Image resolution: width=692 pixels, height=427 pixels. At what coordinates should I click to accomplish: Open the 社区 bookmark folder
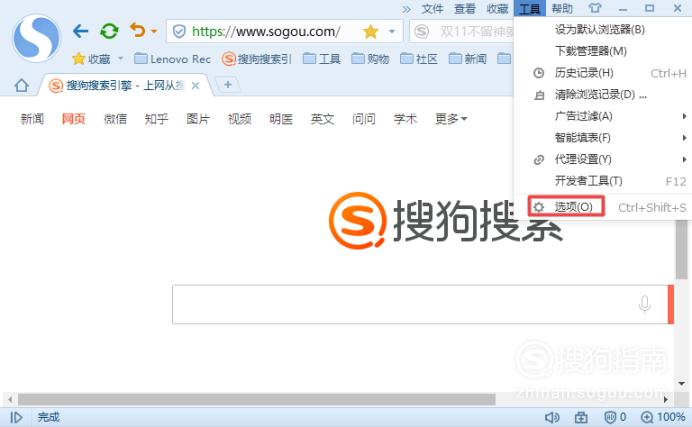click(419, 59)
